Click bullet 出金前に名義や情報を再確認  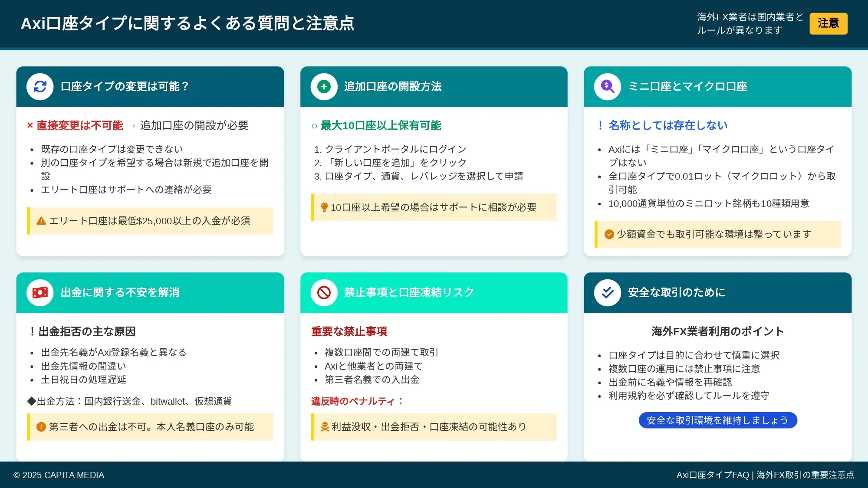click(x=670, y=382)
